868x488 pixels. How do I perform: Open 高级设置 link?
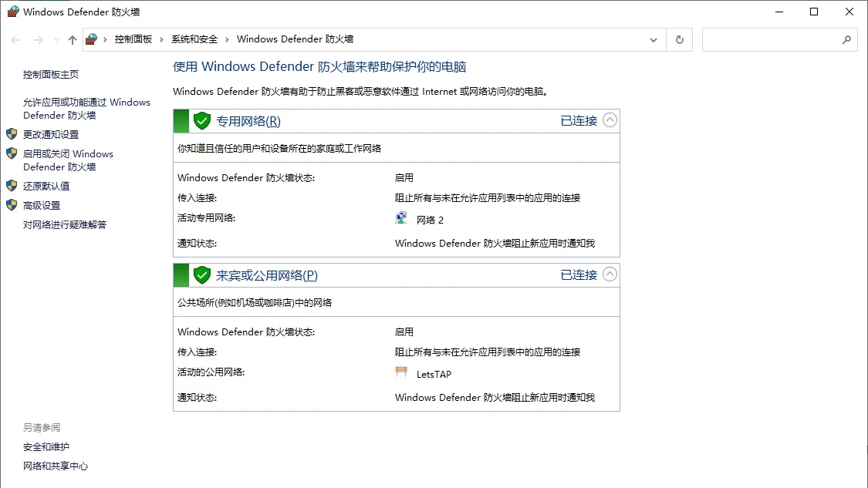[42, 205]
